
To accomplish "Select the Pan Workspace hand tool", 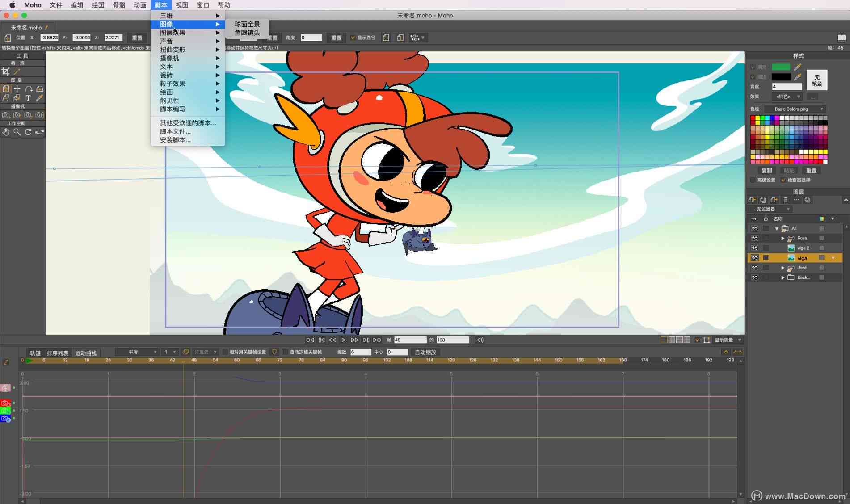I will coord(6,132).
